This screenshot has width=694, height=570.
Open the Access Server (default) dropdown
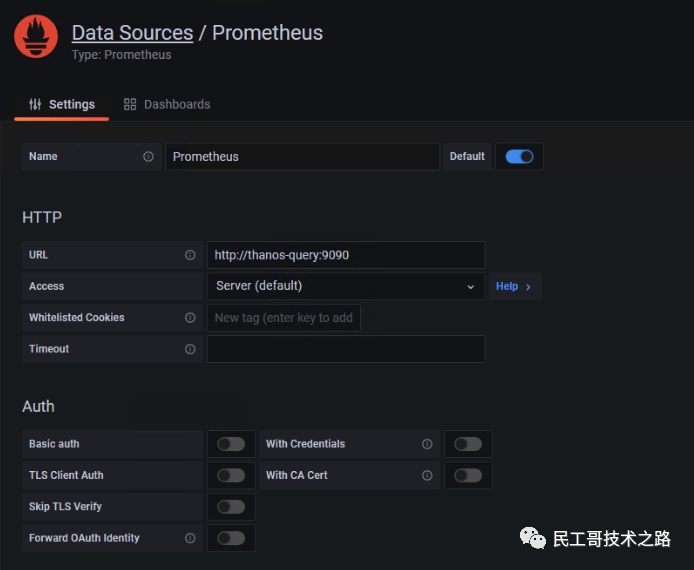[346, 286]
